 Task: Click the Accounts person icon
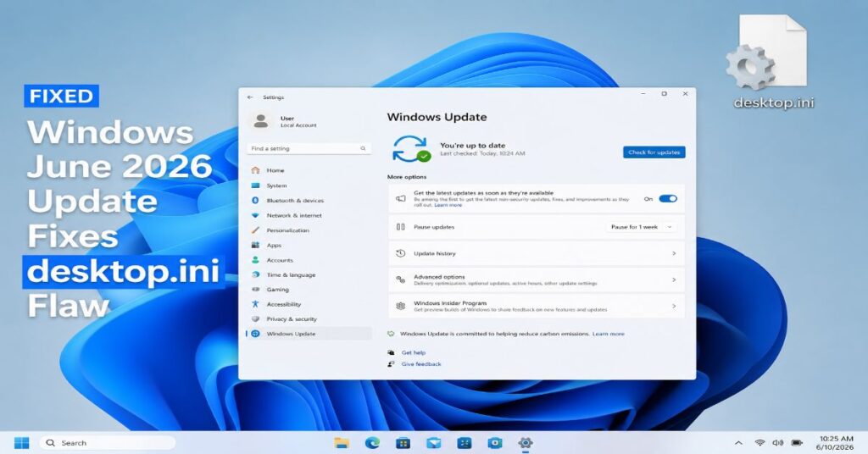pyautogui.click(x=255, y=260)
